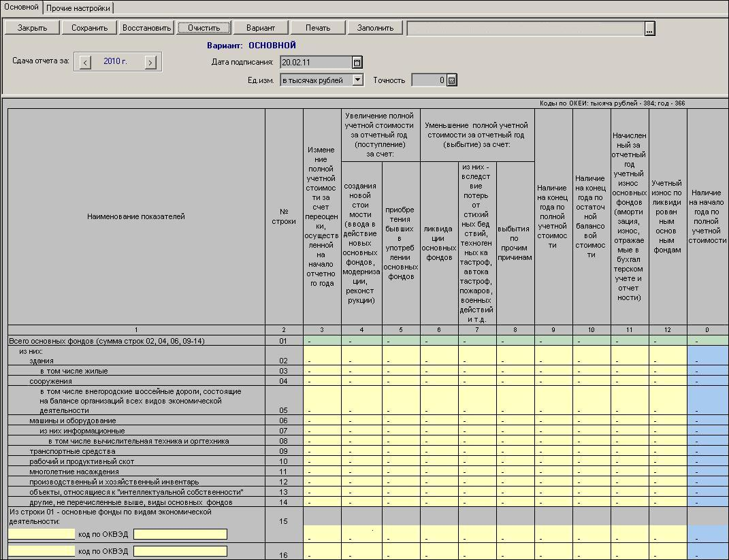Click column 0 blue cell in row 09
729x560 pixels.
click(708, 451)
